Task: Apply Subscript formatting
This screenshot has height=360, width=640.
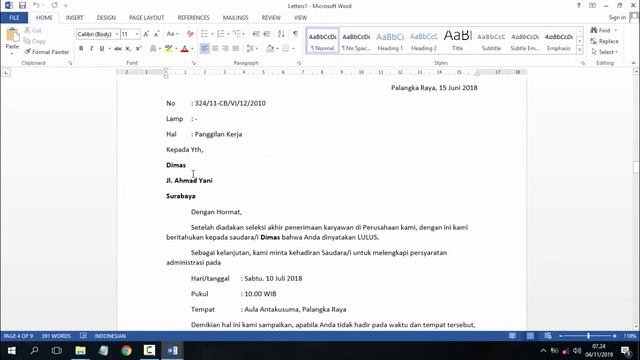Action: (x=128, y=49)
